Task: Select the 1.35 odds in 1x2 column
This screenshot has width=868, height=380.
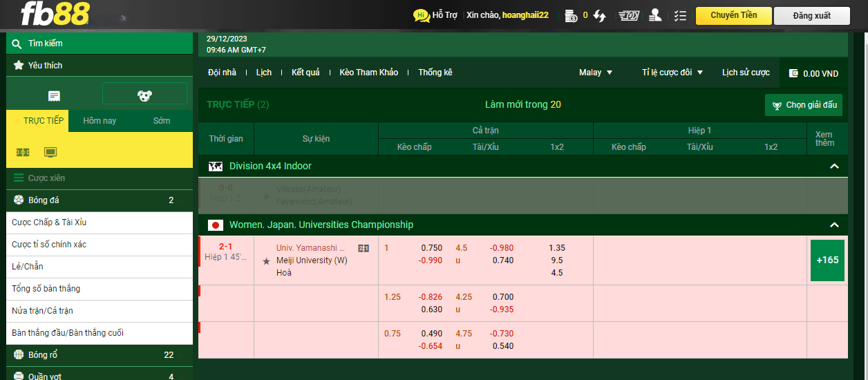Action: point(556,248)
